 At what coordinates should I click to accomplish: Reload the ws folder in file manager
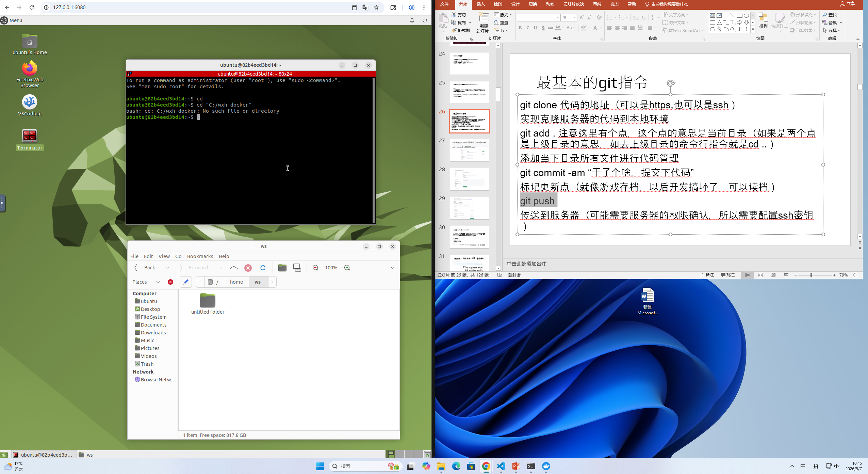[x=263, y=268]
